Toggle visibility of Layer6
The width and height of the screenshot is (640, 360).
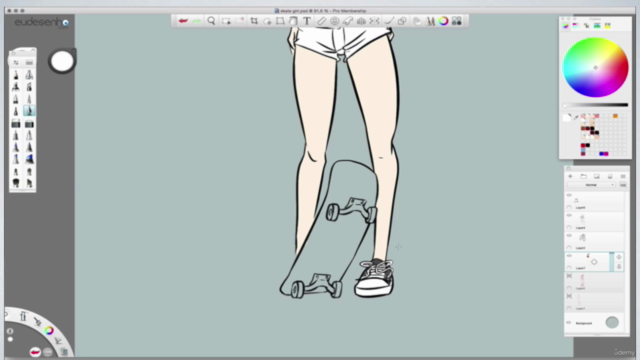[x=569, y=195]
